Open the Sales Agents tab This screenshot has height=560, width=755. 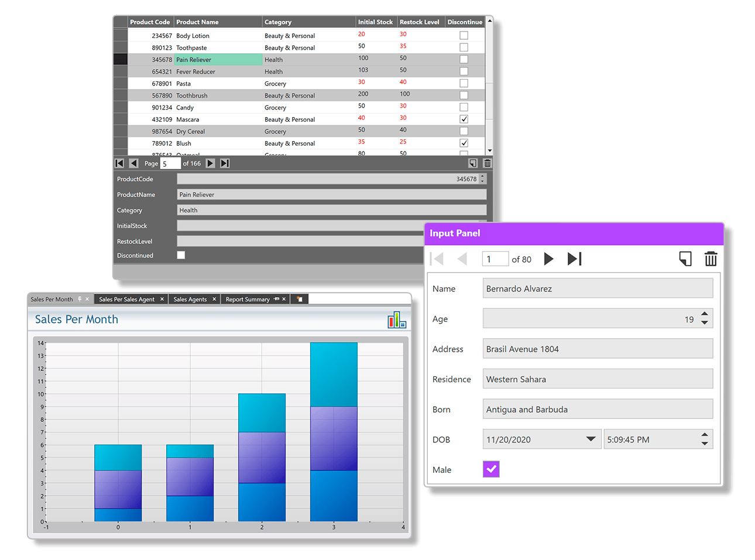190,298
